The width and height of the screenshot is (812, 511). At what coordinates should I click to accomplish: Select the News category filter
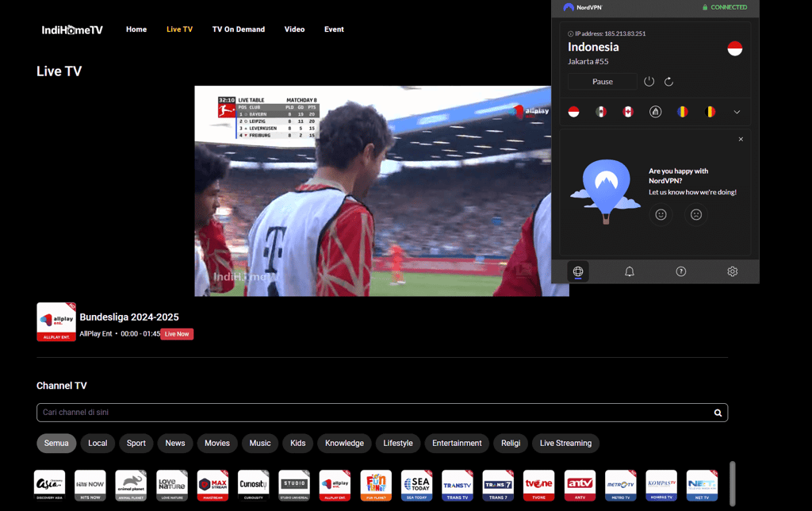(175, 443)
